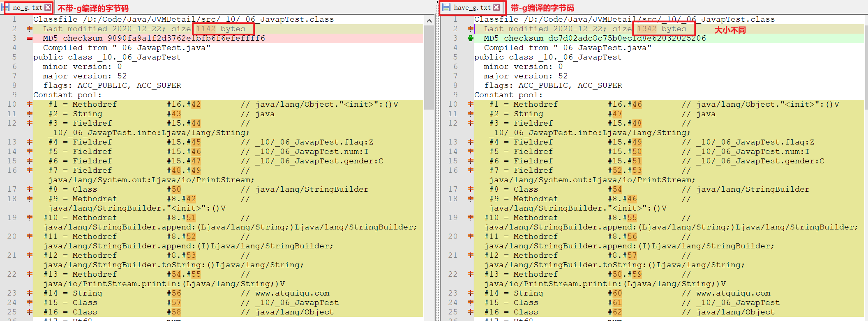The width and height of the screenshot is (868, 321).
Task: Click the change marker beside have_g.txt line 21
Action: click(471, 255)
